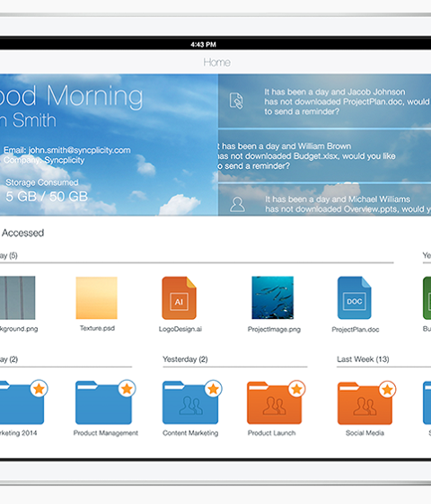Click the Texture.psd file name
The width and height of the screenshot is (431, 504).
click(97, 328)
